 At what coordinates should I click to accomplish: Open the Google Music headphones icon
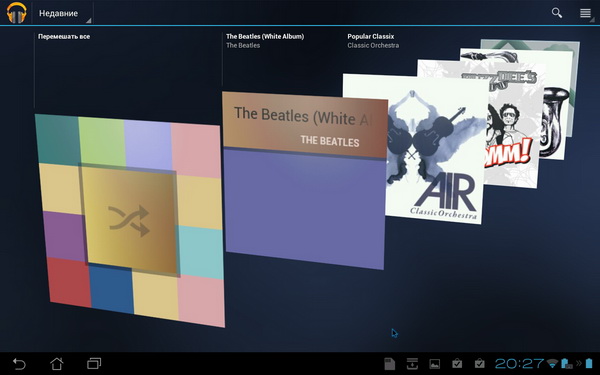(16, 13)
